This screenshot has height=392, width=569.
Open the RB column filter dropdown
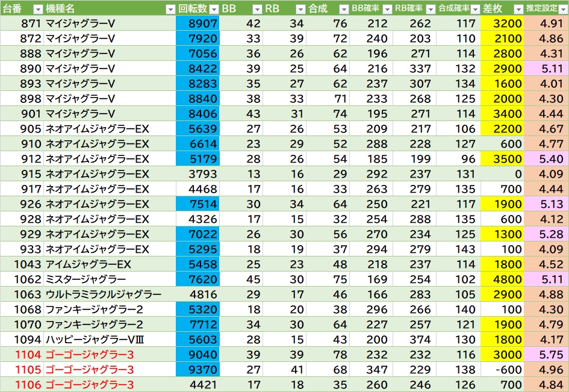pos(300,9)
